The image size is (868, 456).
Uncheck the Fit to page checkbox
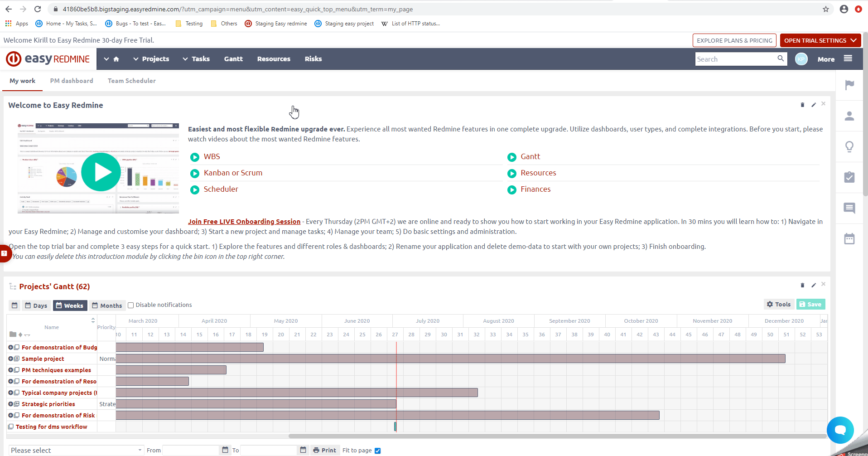(x=378, y=451)
